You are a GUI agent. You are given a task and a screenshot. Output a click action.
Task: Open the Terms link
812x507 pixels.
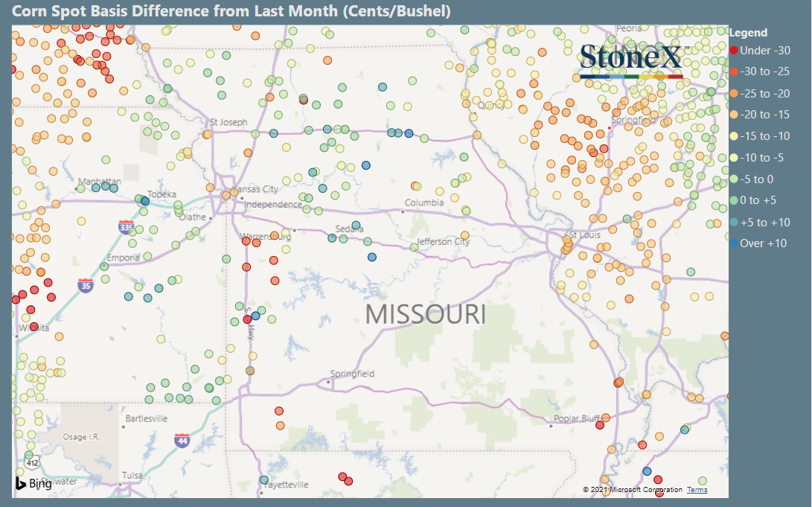pyautogui.click(x=697, y=489)
